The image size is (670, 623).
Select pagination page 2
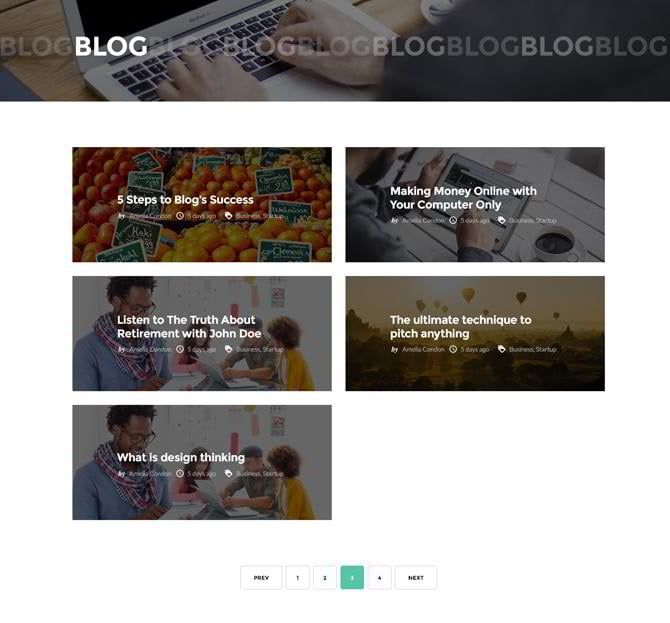[x=325, y=578]
